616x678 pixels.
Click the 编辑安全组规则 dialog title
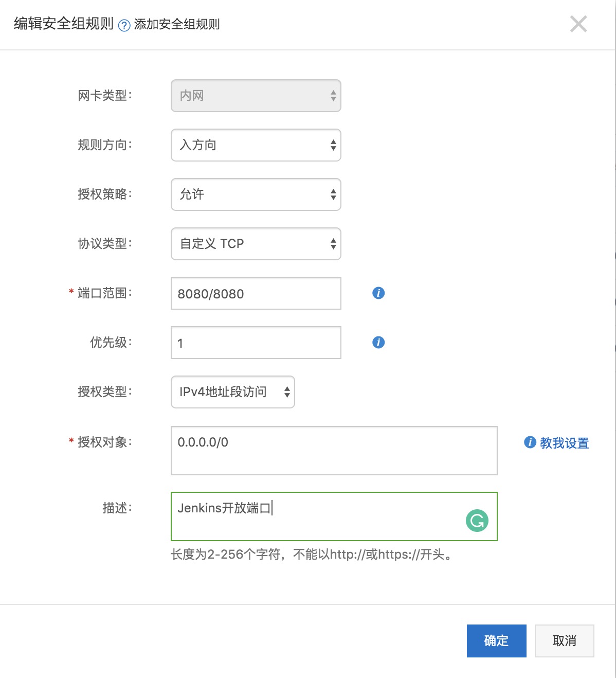(64, 24)
